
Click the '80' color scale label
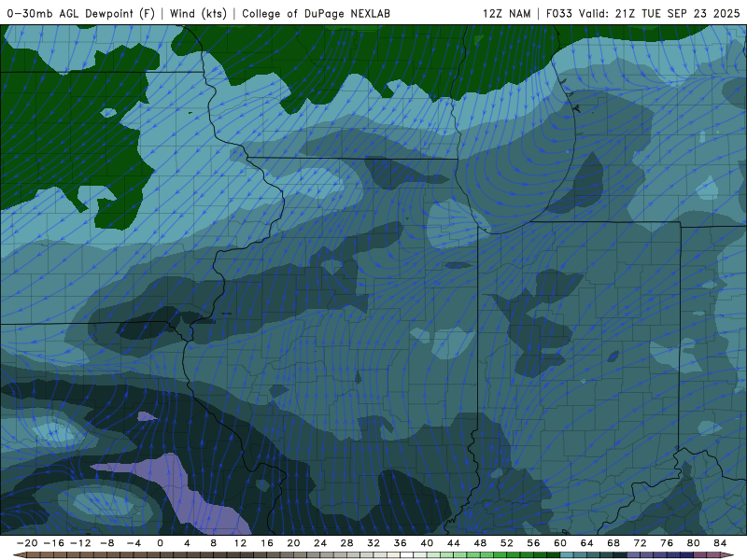(x=694, y=543)
